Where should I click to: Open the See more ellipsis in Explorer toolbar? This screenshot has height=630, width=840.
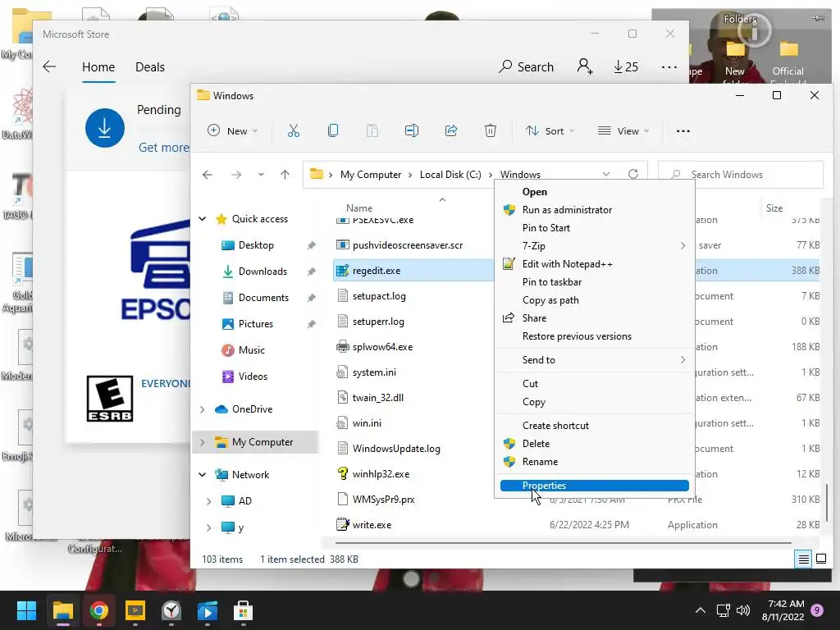(x=683, y=130)
